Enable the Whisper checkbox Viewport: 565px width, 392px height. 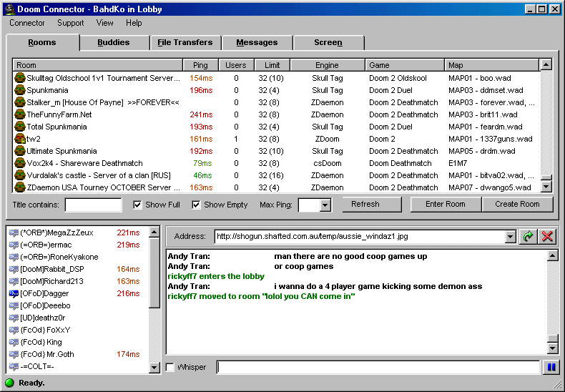tap(169, 367)
